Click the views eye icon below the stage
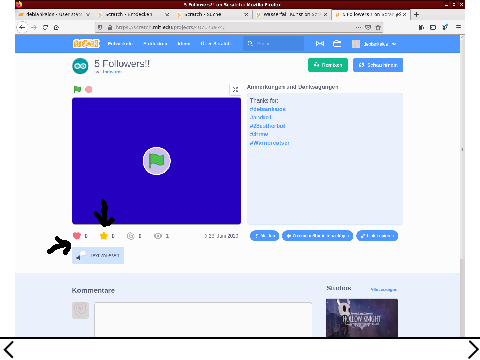480x360 pixels. [x=158, y=236]
